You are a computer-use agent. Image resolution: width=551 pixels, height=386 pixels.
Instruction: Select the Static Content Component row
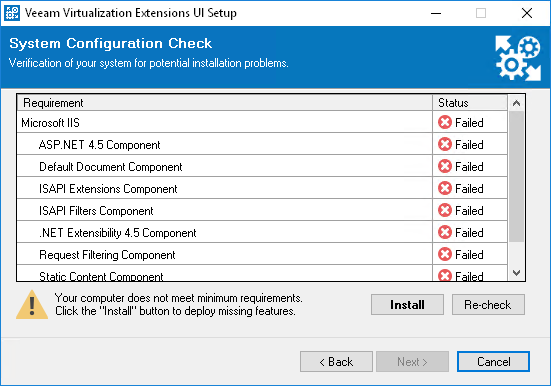coord(262,273)
